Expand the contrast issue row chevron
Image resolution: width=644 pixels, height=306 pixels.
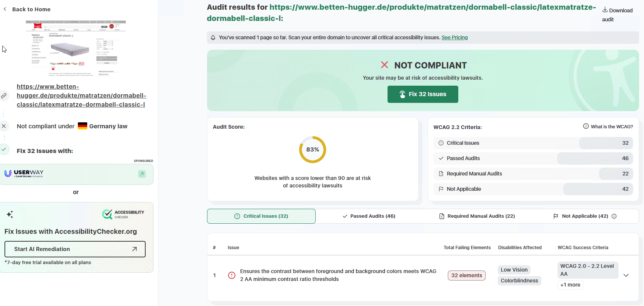(626, 275)
